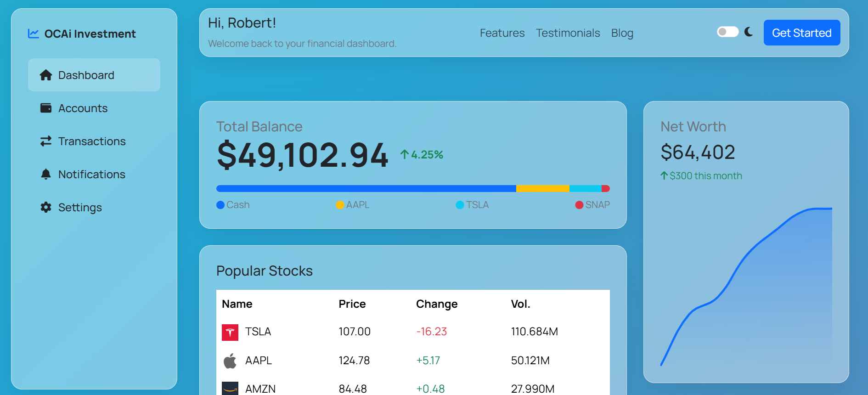Click the Apple logo beside AAPL
This screenshot has height=395, width=868.
click(x=230, y=361)
